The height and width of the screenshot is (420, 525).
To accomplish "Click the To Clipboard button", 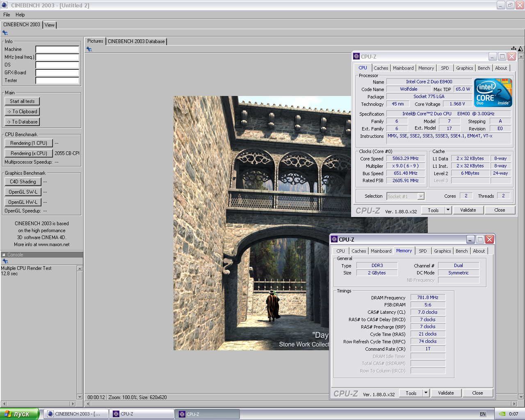I will 22,112.
